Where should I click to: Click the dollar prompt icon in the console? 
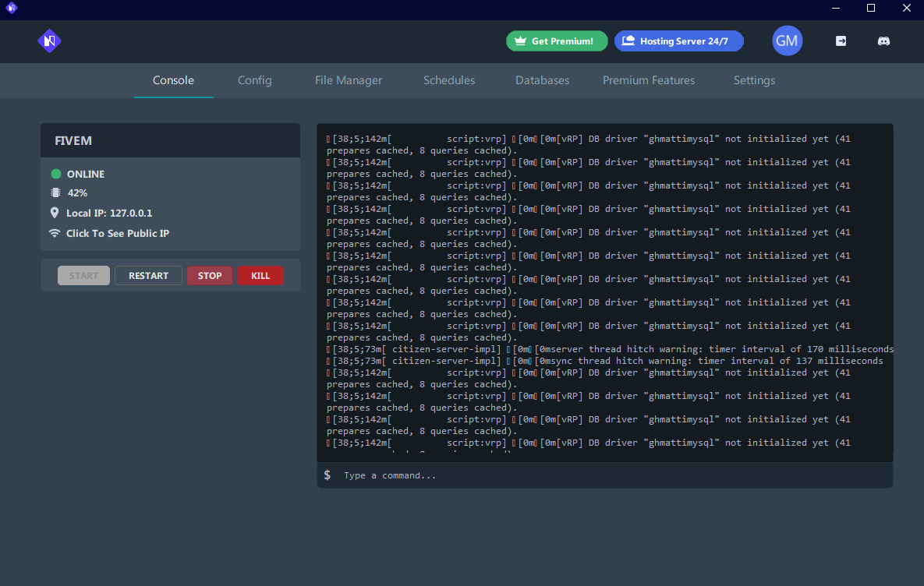click(327, 475)
